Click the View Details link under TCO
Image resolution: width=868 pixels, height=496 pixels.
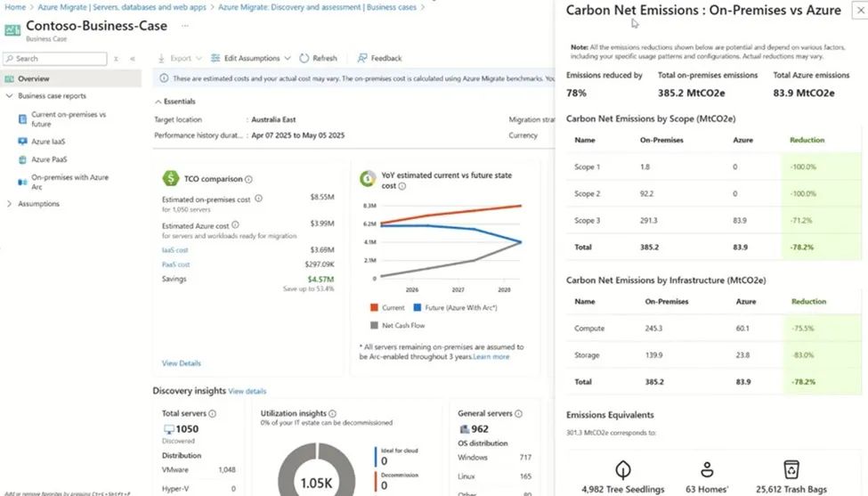click(x=181, y=363)
